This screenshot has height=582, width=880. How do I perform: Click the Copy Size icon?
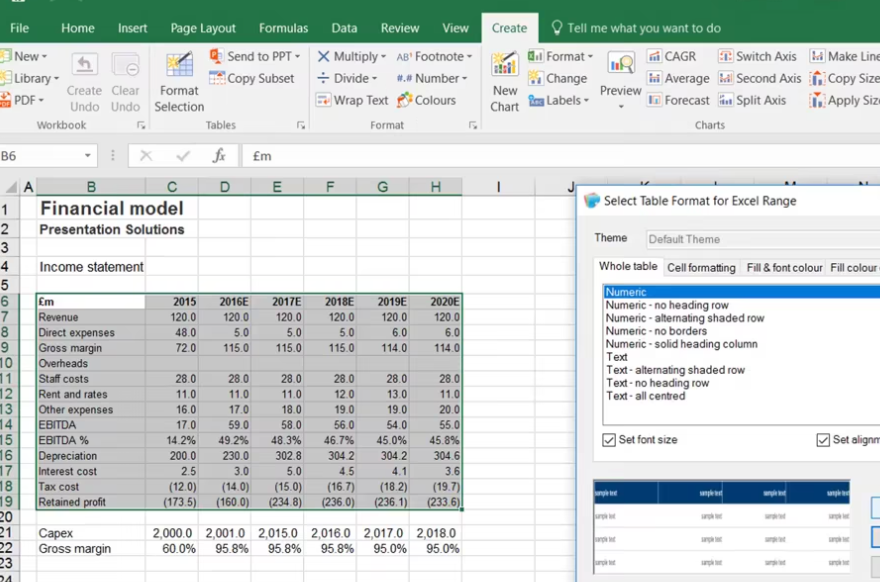817,78
